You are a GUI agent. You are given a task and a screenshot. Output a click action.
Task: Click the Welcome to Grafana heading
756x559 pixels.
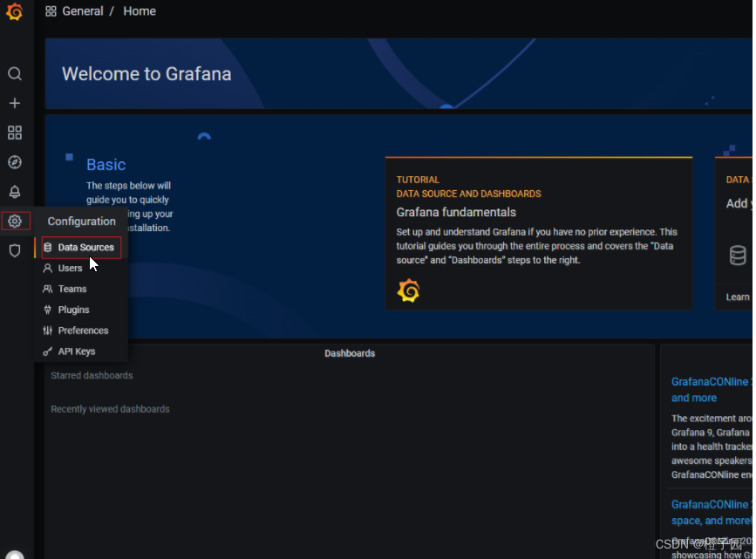pos(146,74)
